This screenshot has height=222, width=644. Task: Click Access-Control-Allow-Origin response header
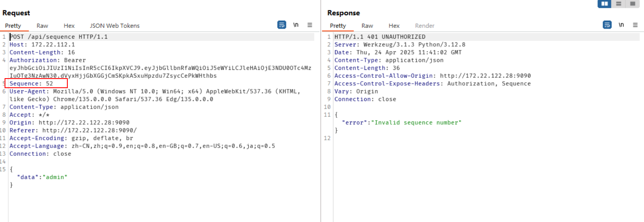click(x=432, y=76)
